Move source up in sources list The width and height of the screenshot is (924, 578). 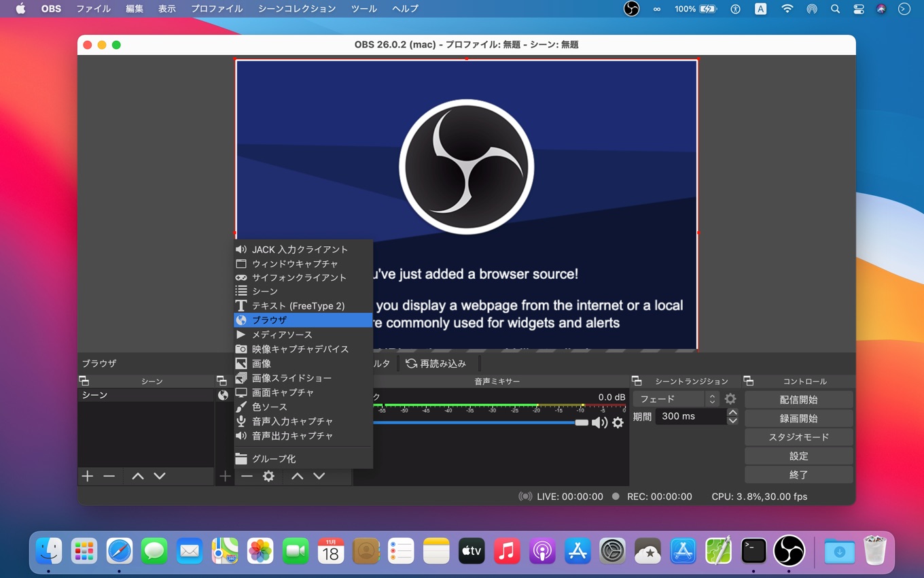click(x=298, y=476)
